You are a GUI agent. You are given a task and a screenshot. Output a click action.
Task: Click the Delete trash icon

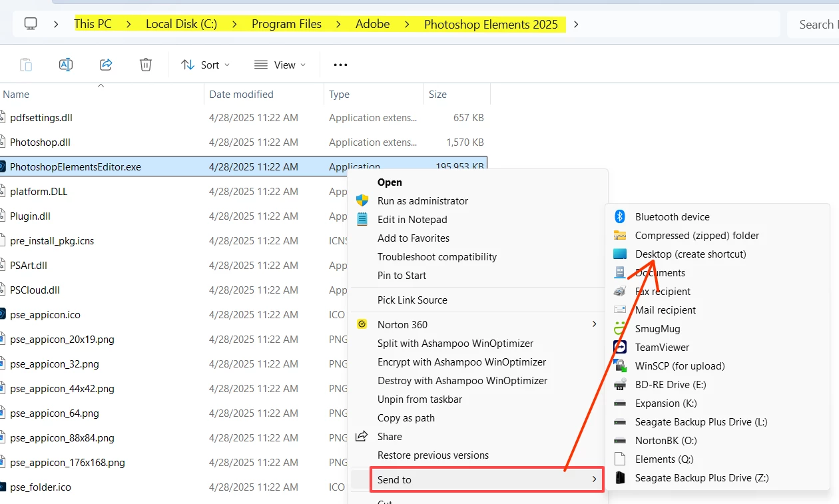pos(146,65)
